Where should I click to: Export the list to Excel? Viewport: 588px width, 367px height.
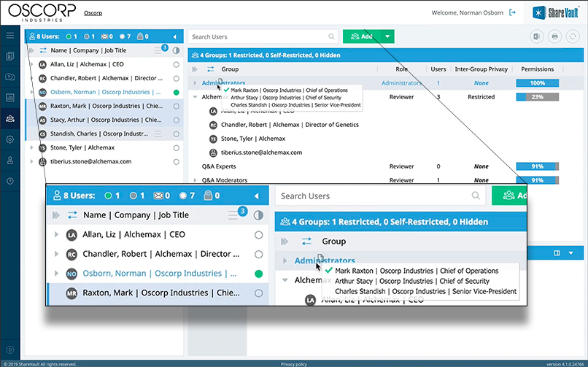point(537,36)
